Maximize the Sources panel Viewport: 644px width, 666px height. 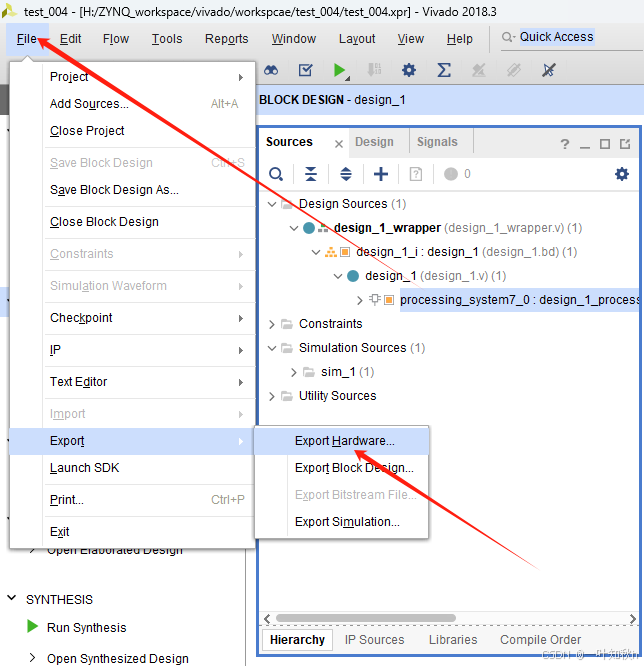(605, 144)
